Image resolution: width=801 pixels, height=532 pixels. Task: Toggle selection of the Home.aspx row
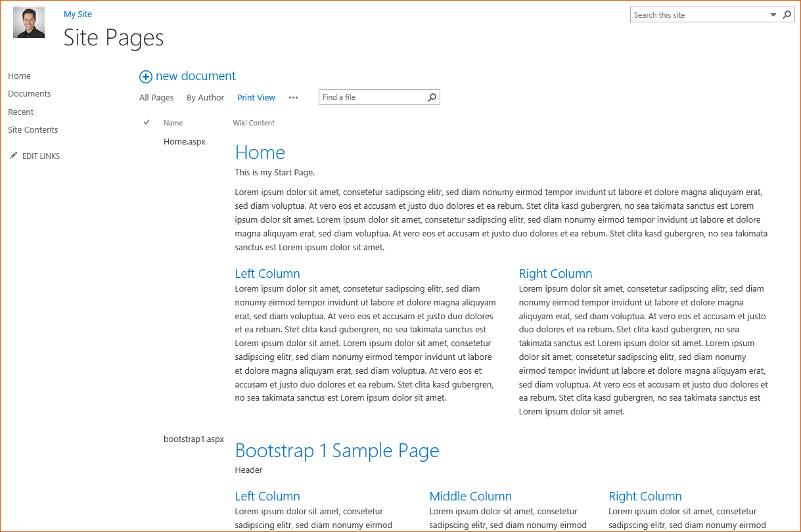[x=147, y=141]
